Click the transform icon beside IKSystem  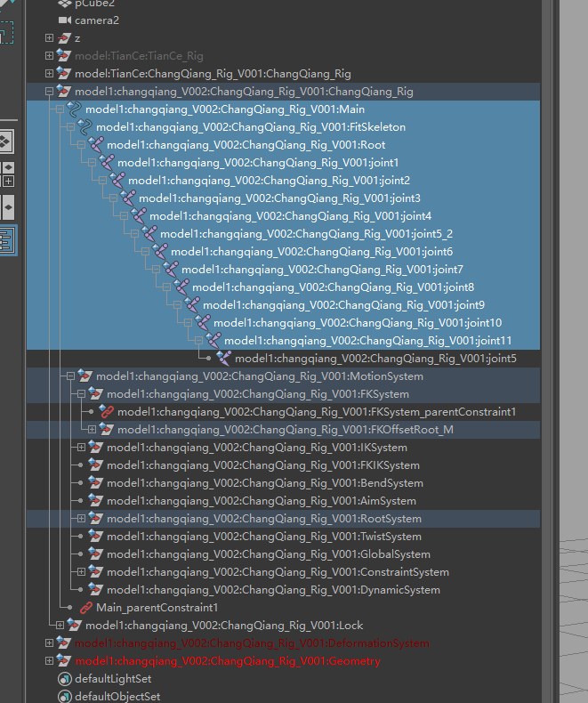tap(96, 447)
